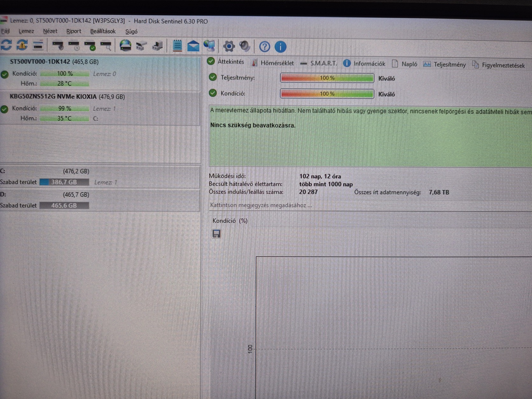
Task: Click the disk with stethoscope test icon
Action: pos(58,46)
